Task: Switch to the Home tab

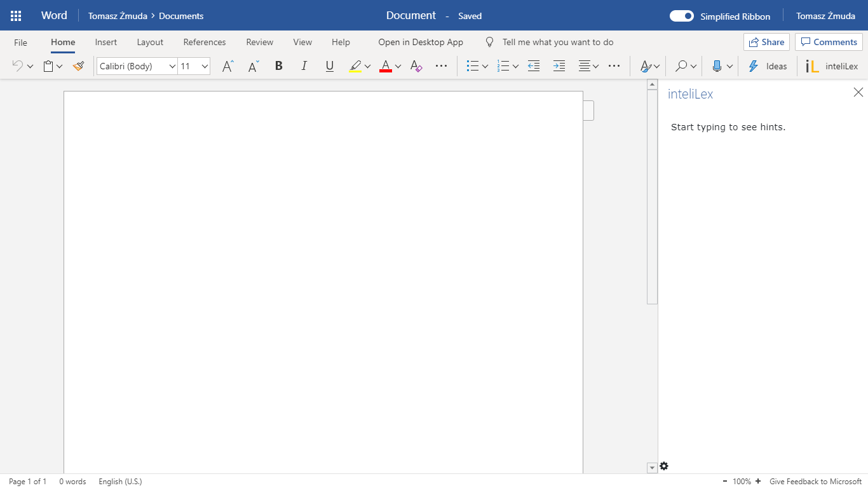Action: (63, 42)
